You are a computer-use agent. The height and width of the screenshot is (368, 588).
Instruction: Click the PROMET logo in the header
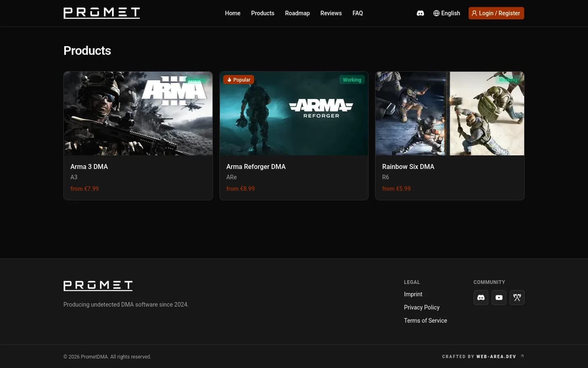coord(102,13)
